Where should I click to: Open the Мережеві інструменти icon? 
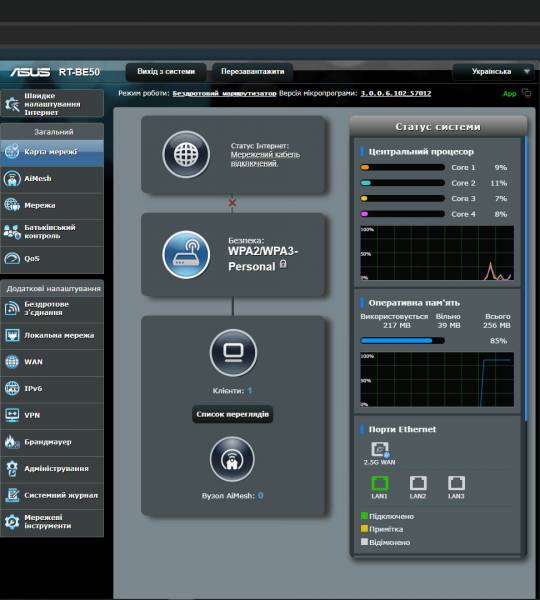12,522
